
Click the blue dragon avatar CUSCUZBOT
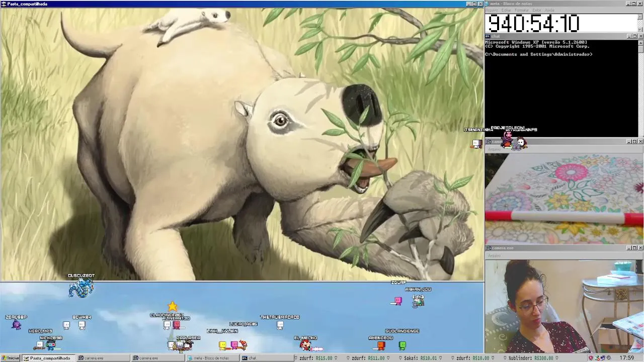(x=81, y=288)
